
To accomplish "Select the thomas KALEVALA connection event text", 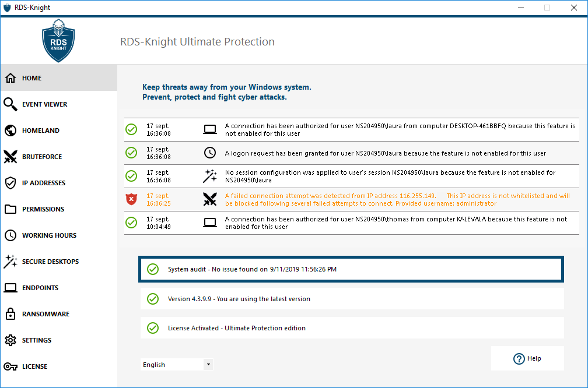I will pyautogui.click(x=396, y=223).
